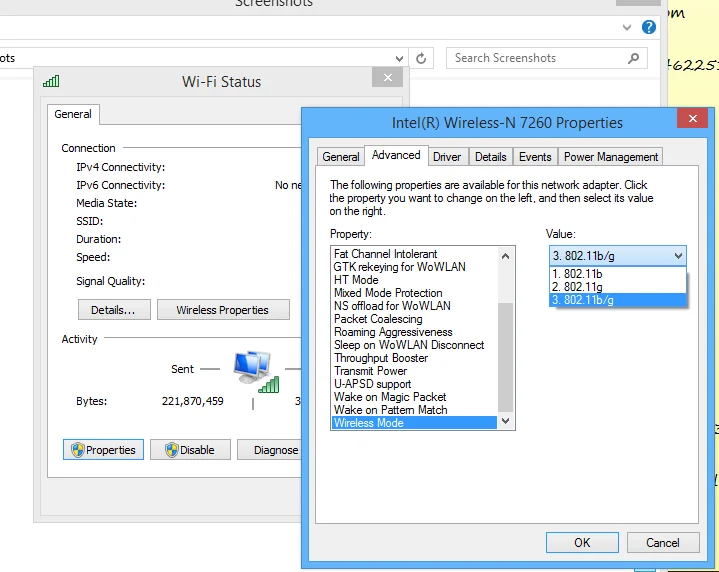This screenshot has width=719, height=572.
Task: Confirm with the OK button
Action: 582,543
